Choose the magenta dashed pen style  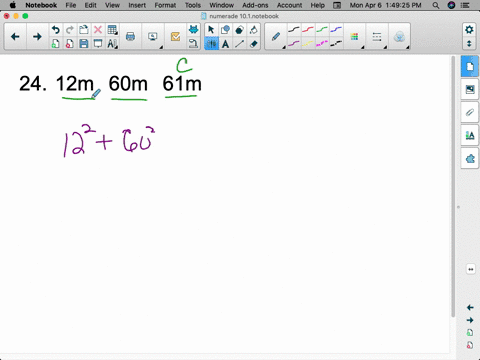[x=322, y=44]
